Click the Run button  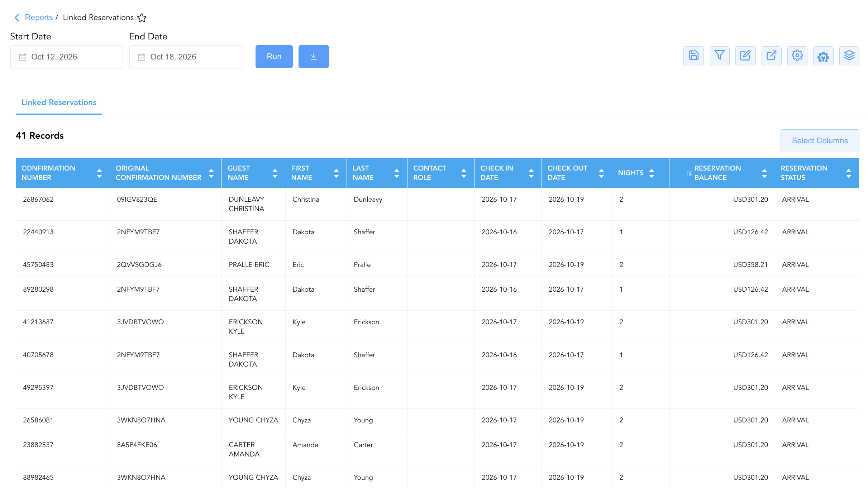[x=274, y=57]
